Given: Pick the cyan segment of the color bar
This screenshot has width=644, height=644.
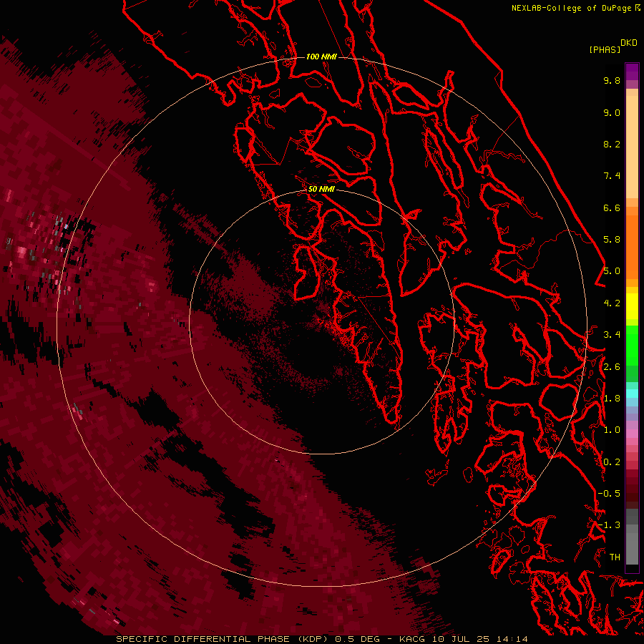Looking at the screenshot, I should pos(632,394).
